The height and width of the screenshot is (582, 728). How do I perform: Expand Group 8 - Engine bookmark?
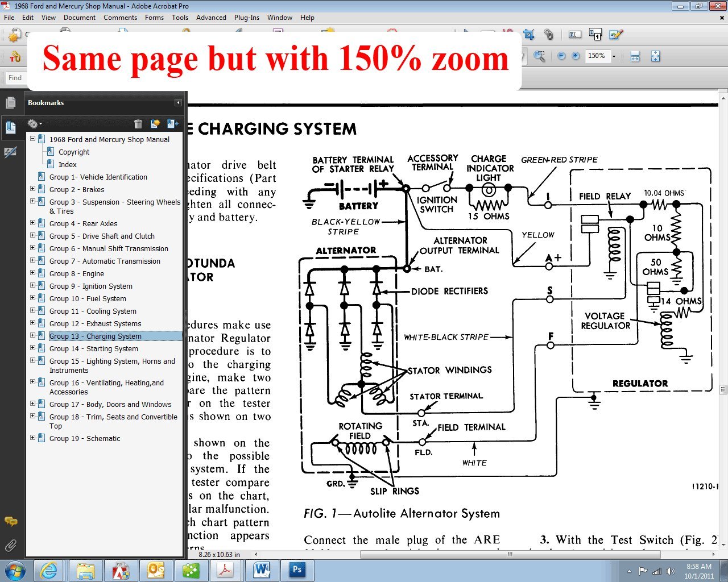(x=32, y=273)
